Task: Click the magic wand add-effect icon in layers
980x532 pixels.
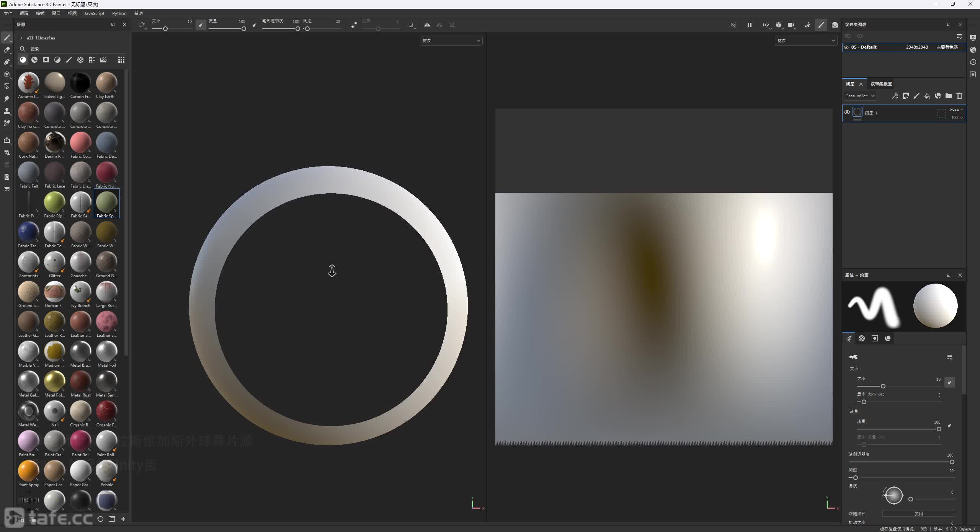Action: pyautogui.click(x=895, y=96)
